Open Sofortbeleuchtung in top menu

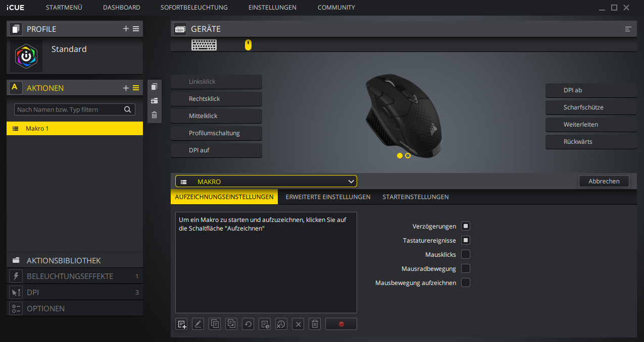click(194, 8)
